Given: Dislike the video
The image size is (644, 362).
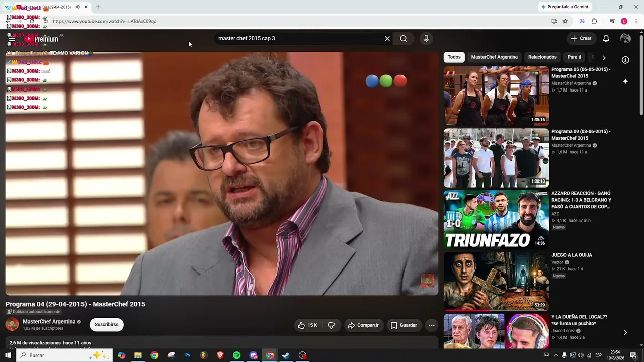Looking at the screenshot, I should pyautogui.click(x=331, y=325).
